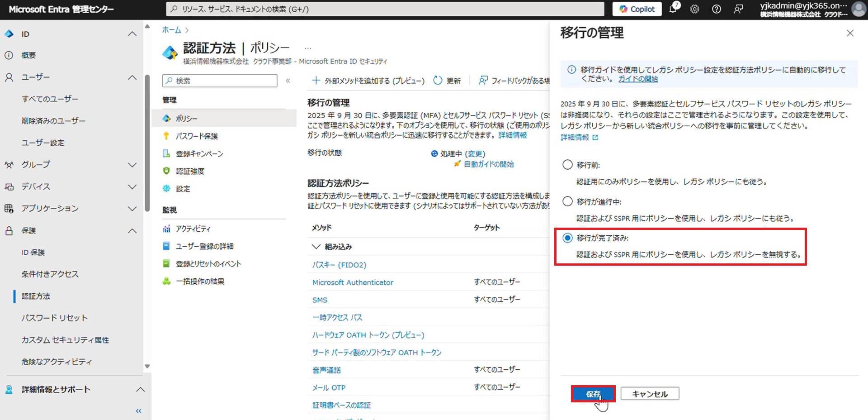
Task: Open パスワード保護 in the management menu
Action: [197, 136]
